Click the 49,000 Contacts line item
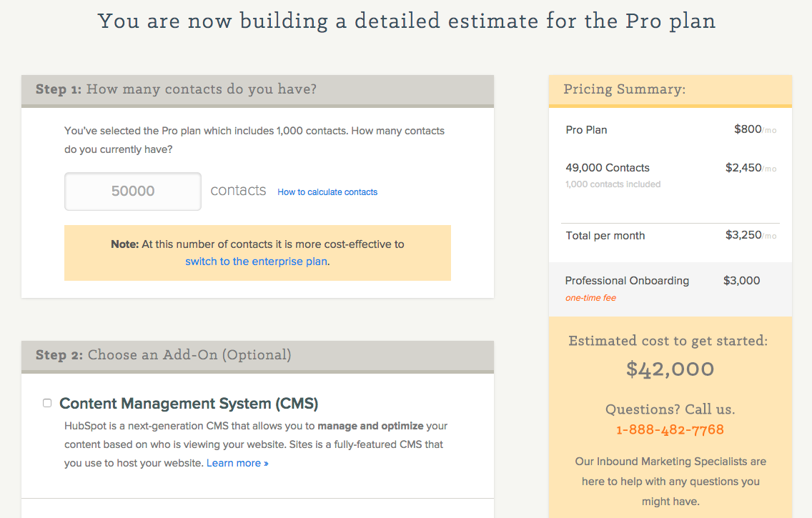The height and width of the screenshot is (518, 812). point(608,168)
